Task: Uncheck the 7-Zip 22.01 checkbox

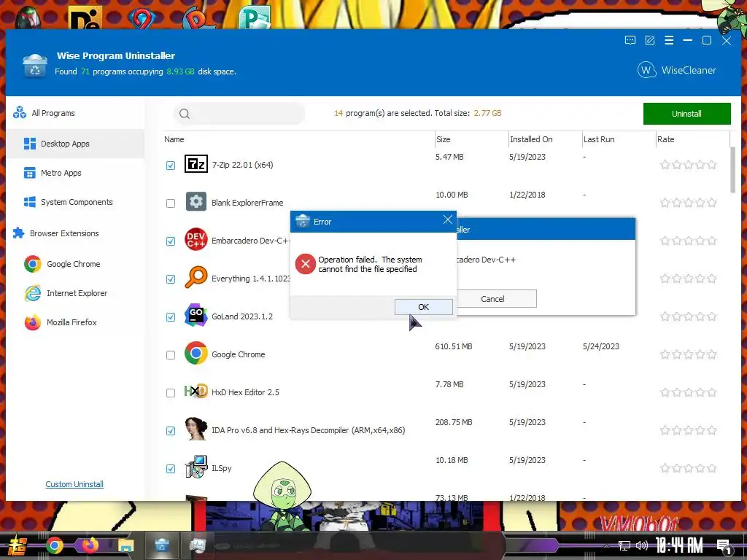Action: coord(171,166)
